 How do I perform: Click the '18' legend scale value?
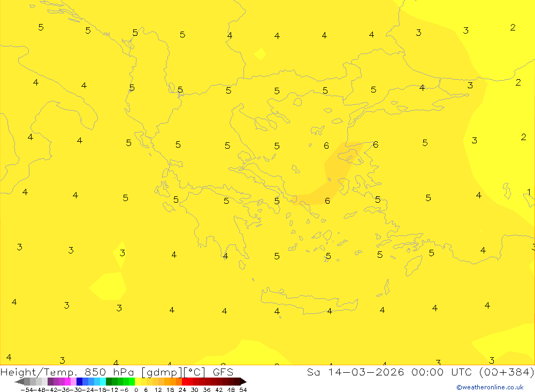point(170,390)
